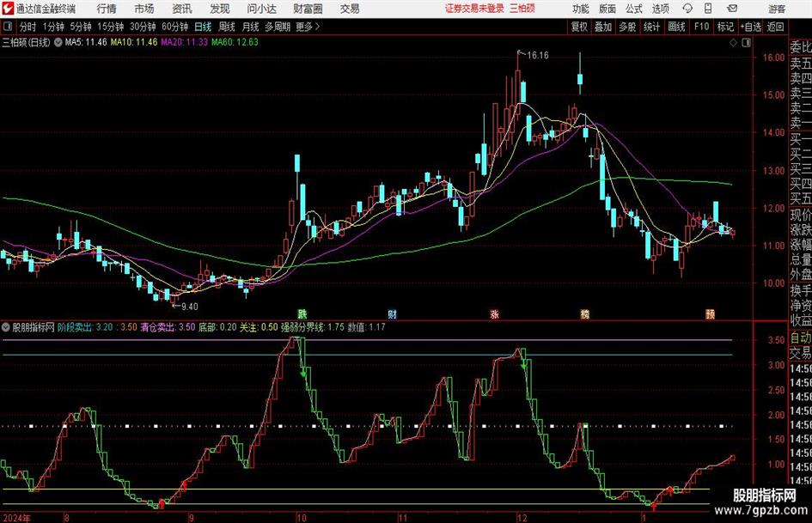Open the customer service headset icon

click(687, 9)
